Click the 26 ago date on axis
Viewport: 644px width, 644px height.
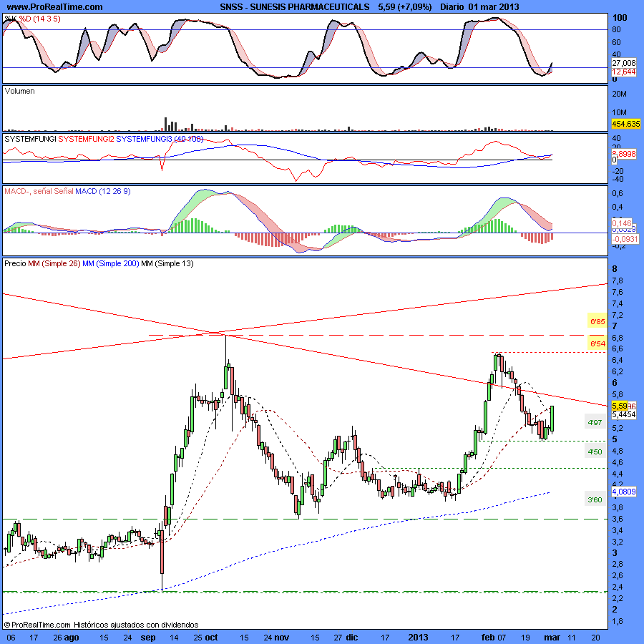[66, 638]
